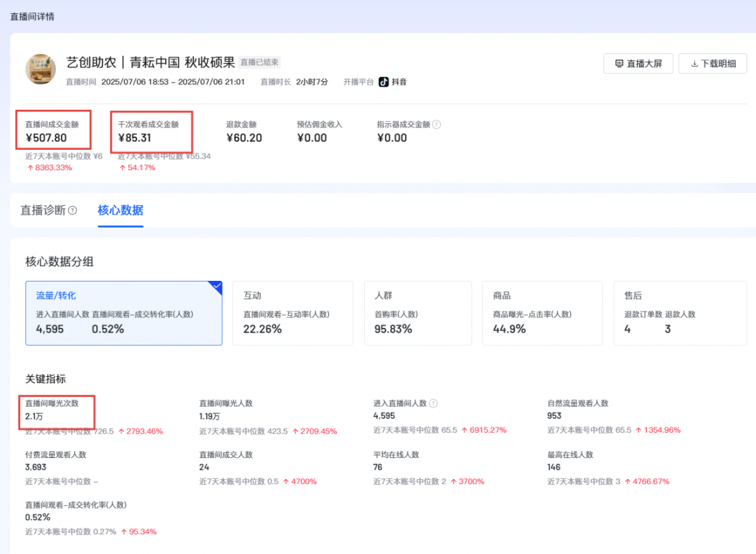Click the screen icon in 直播大屏 button

coord(619,64)
